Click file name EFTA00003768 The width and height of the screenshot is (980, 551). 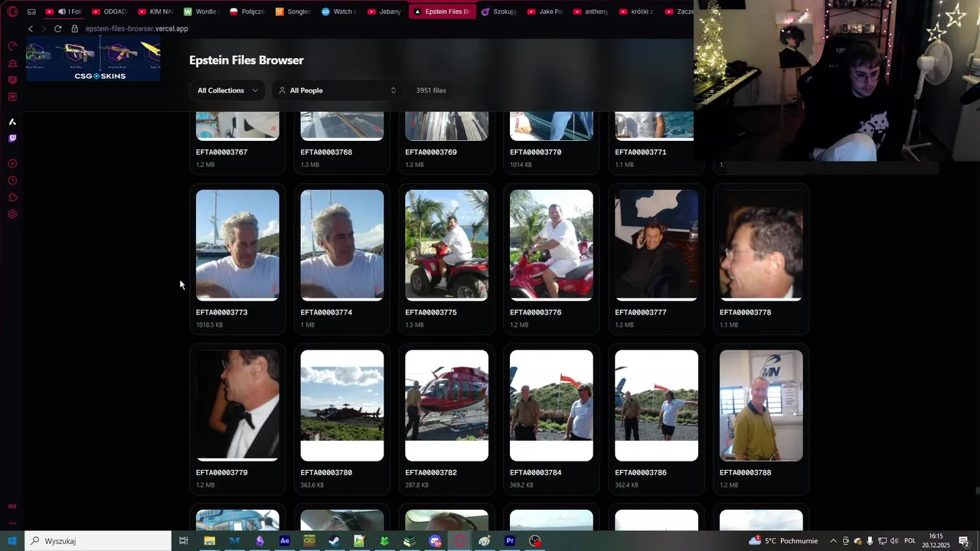point(326,152)
